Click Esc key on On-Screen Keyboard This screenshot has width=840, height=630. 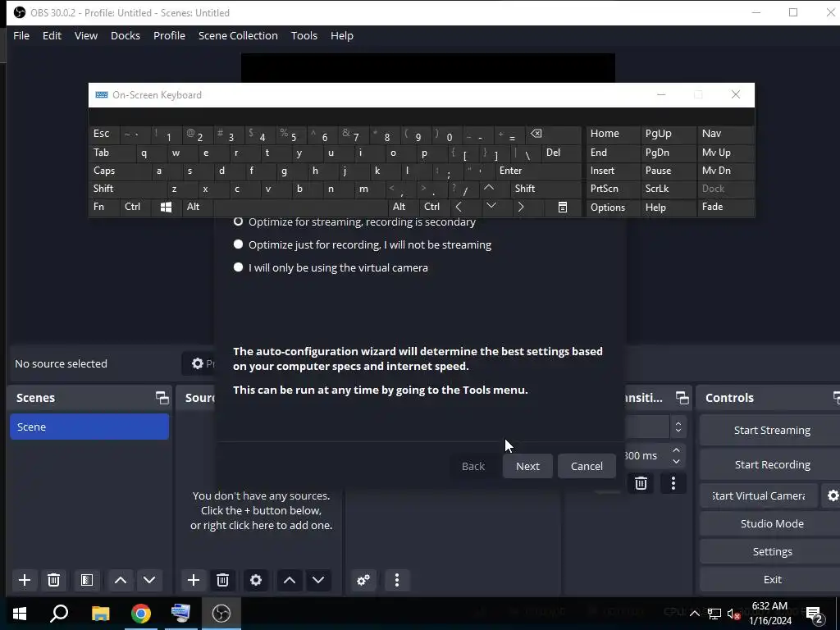coord(104,134)
